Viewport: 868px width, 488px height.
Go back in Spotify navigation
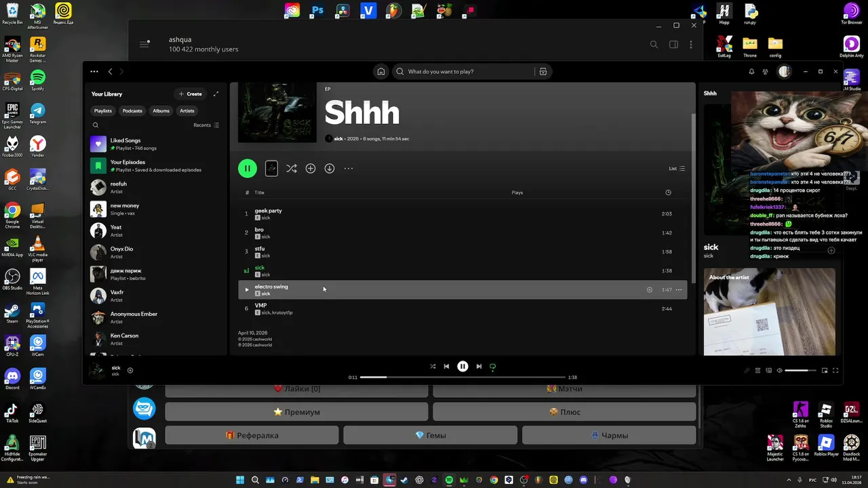(110, 71)
